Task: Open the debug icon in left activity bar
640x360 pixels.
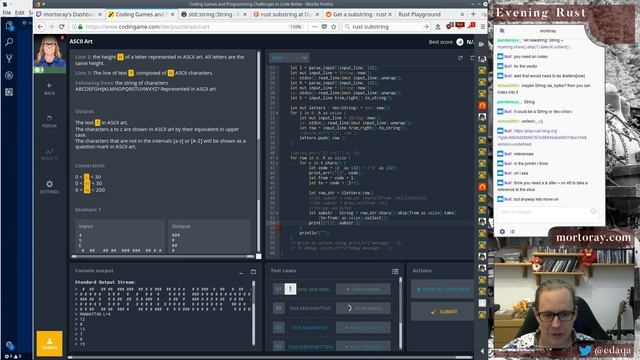Action: click(9, 76)
